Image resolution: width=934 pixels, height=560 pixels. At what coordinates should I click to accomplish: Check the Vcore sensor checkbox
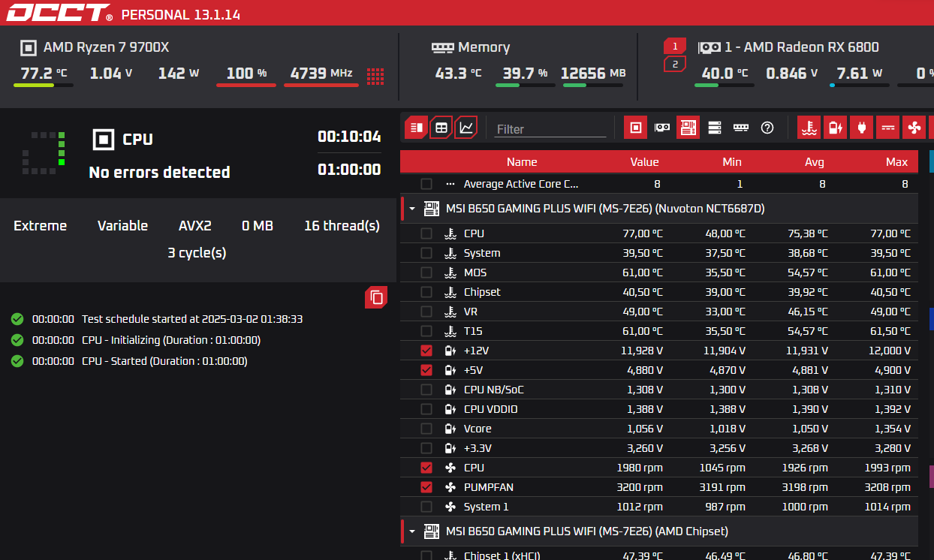(x=426, y=429)
